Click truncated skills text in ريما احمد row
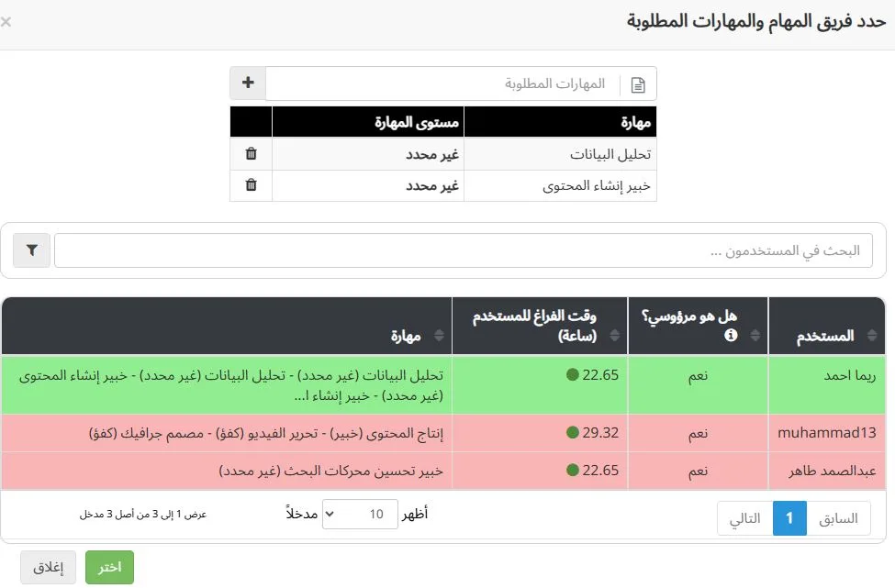The image size is (895, 588). 231,385
